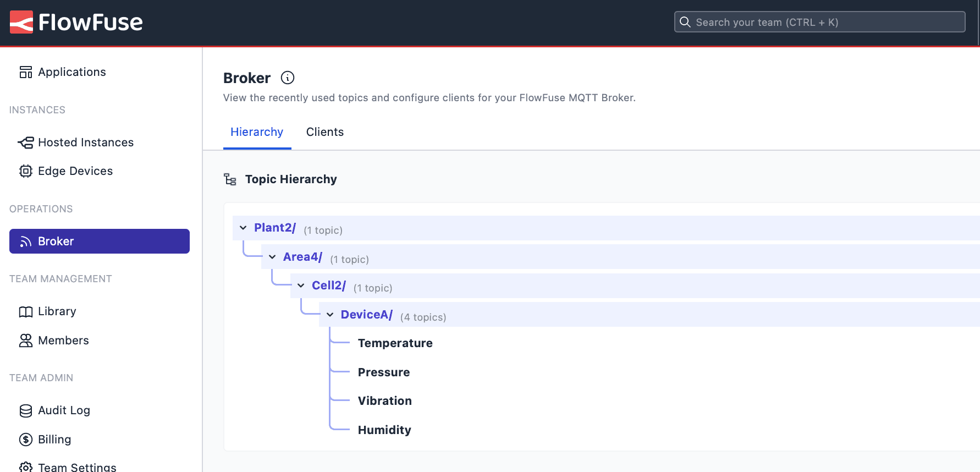Image resolution: width=980 pixels, height=472 pixels.
Task: Click the Edge Devices icon
Action: point(25,171)
